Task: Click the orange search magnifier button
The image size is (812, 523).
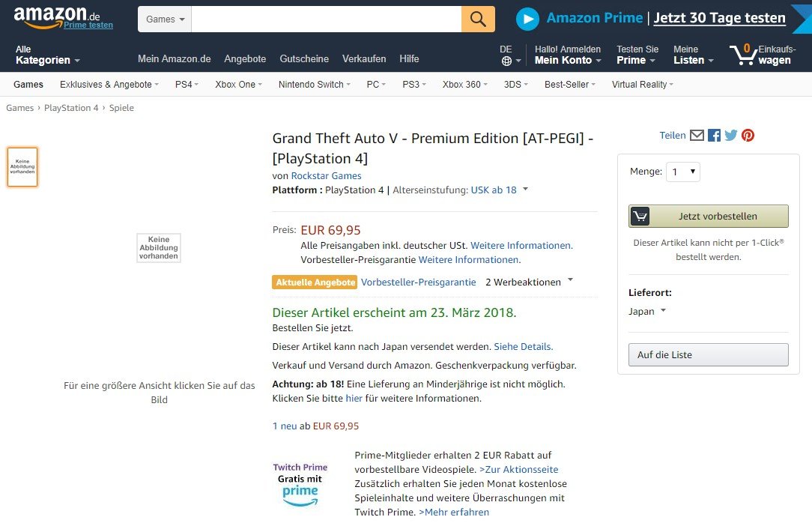Action: coord(478,19)
